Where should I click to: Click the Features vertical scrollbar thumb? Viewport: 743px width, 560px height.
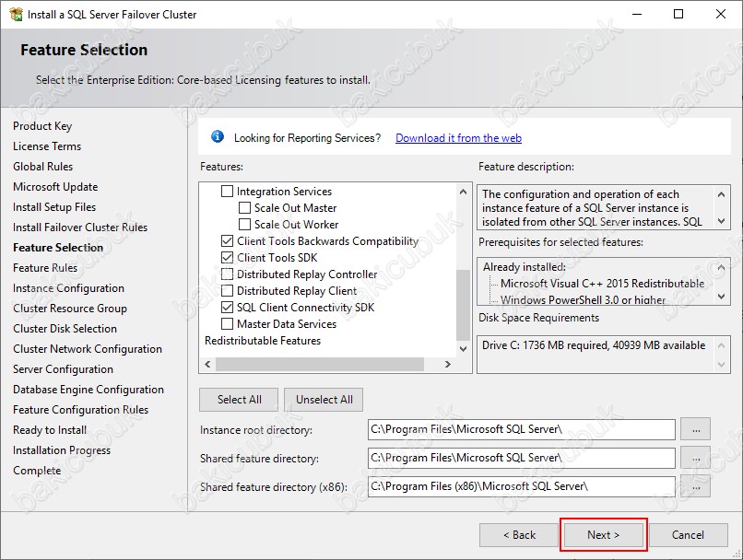pos(464,305)
